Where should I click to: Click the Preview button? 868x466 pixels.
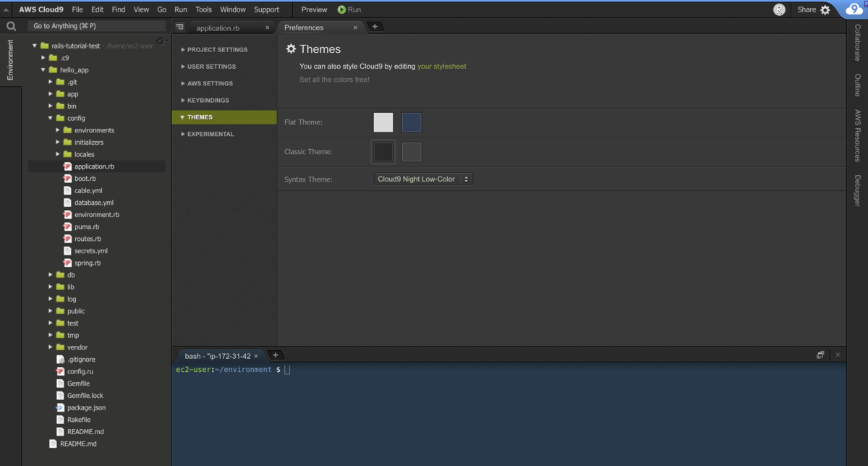[x=314, y=9]
